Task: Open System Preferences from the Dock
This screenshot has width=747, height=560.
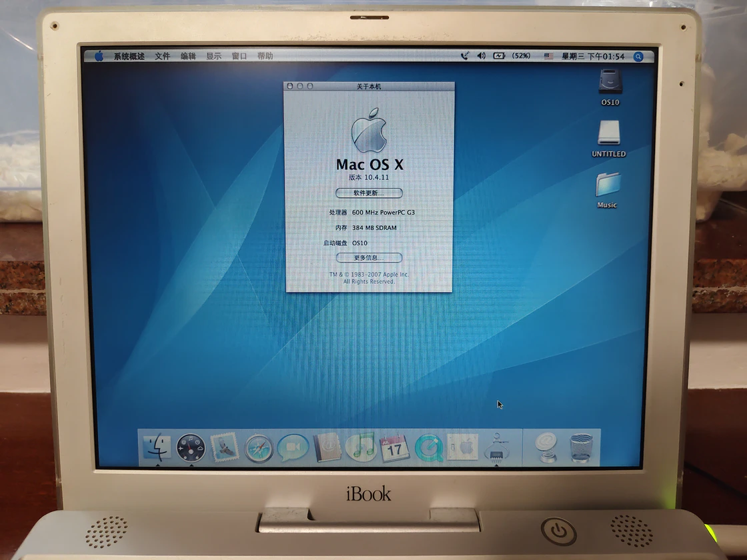Action: pos(462,447)
